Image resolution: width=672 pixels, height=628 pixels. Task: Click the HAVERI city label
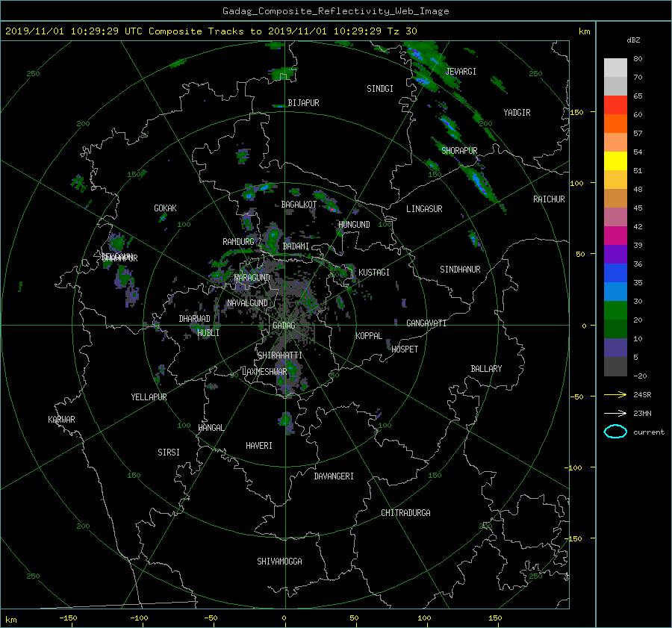pos(259,446)
